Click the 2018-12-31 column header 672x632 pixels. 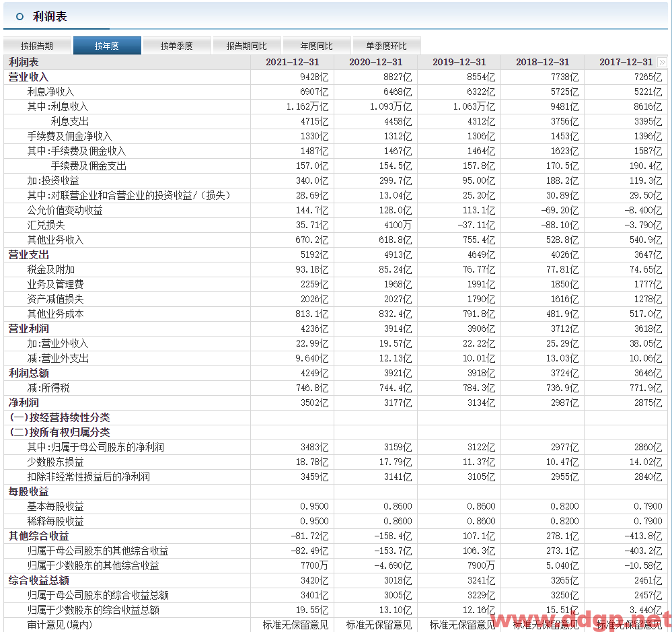click(543, 62)
